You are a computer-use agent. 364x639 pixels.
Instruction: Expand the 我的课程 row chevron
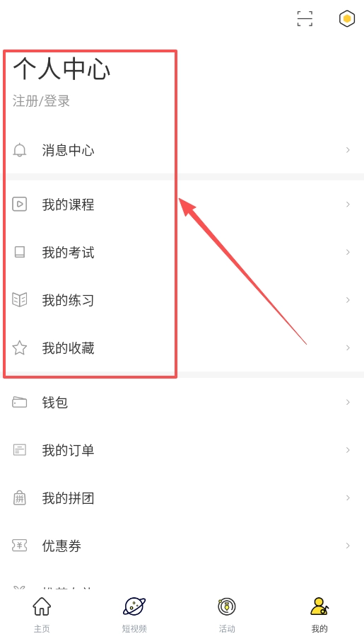click(348, 205)
